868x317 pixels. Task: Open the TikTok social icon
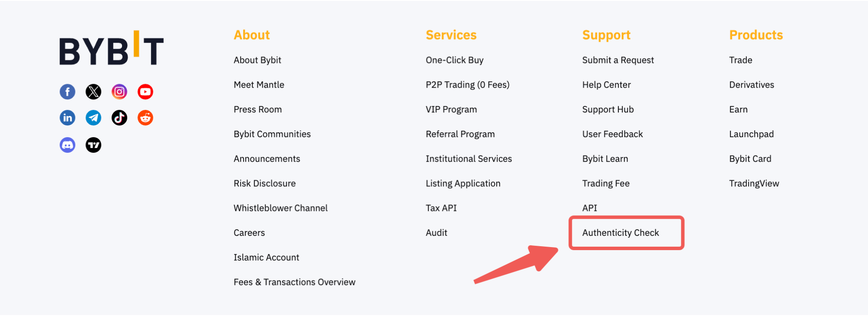(119, 118)
